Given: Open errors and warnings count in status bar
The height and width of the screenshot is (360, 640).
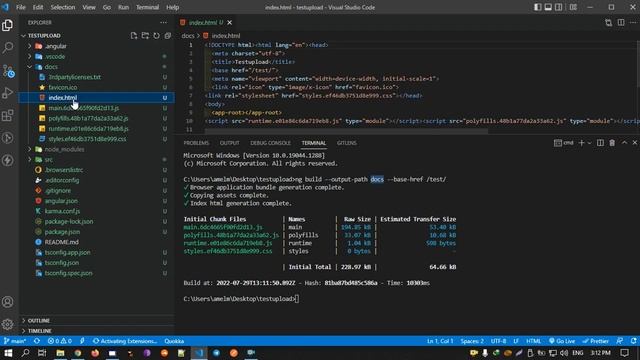Looking at the screenshot, I should [60, 341].
